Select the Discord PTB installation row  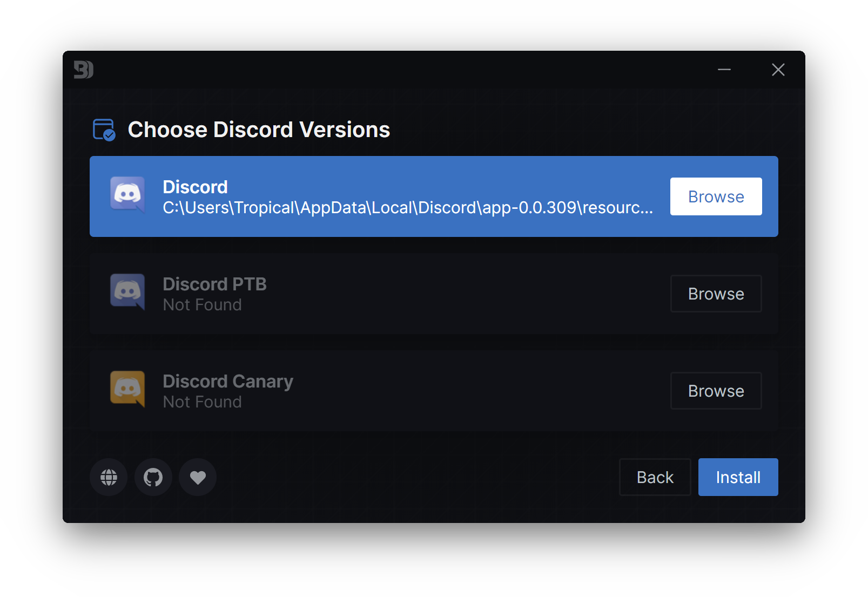[x=378, y=293]
